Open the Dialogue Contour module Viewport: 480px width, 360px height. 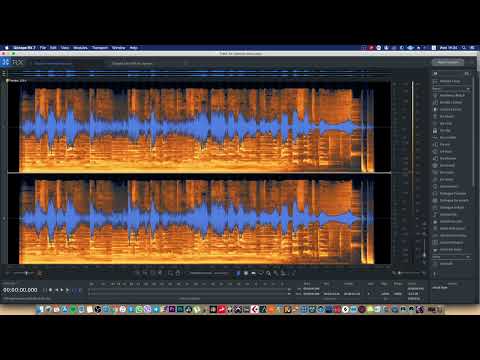tap(452, 193)
